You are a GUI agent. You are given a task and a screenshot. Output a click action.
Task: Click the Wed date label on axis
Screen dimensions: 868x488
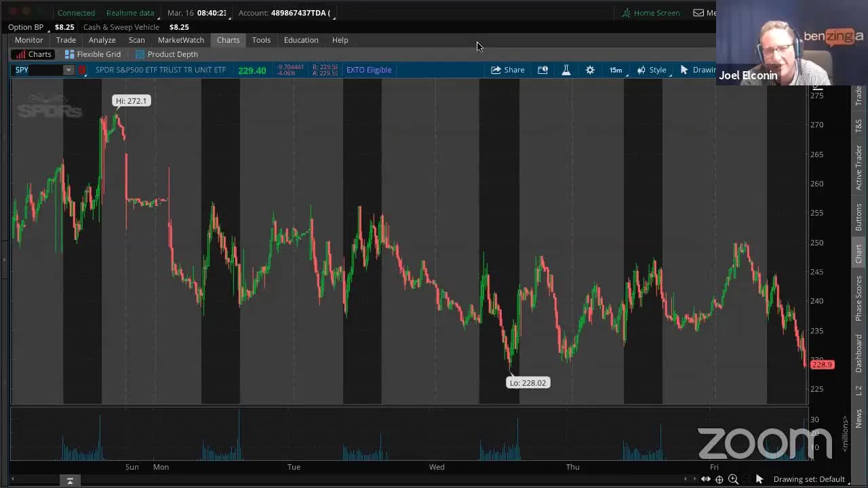pos(437,467)
